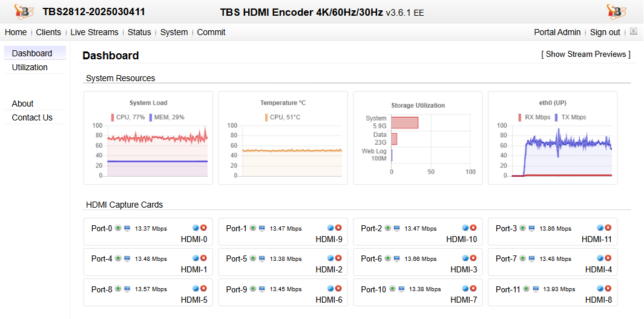Stop the Port-7 HDMI-4 stream

click(608, 258)
